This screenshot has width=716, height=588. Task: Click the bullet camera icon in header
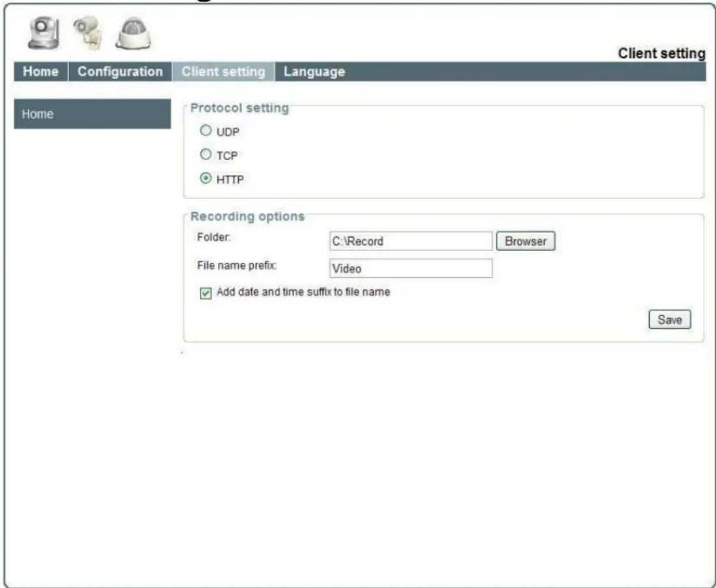87,33
